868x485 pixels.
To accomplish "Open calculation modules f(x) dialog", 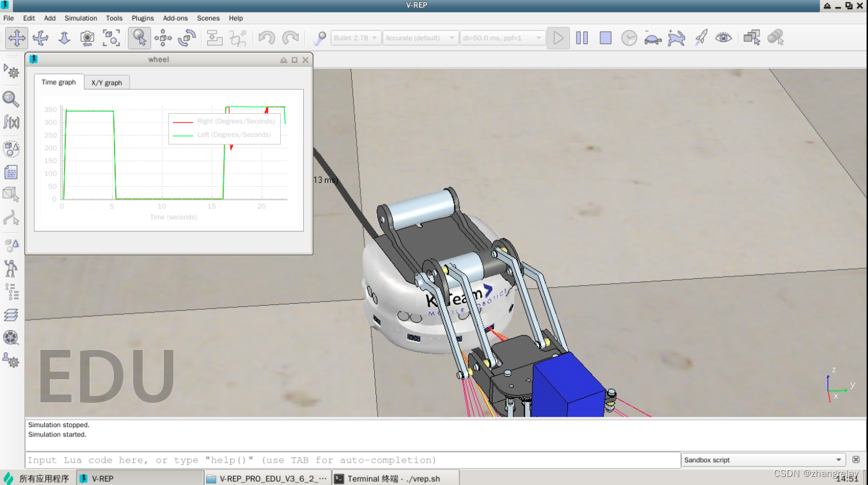I will pos(11,122).
